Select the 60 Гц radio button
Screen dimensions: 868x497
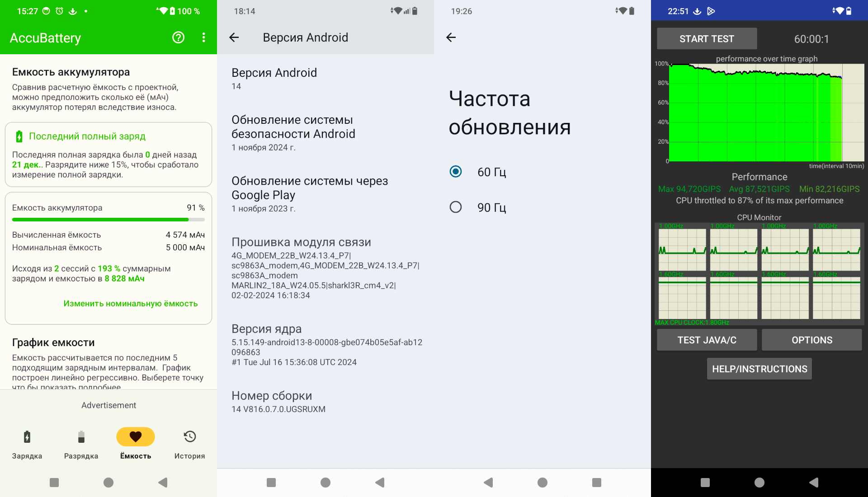(456, 172)
